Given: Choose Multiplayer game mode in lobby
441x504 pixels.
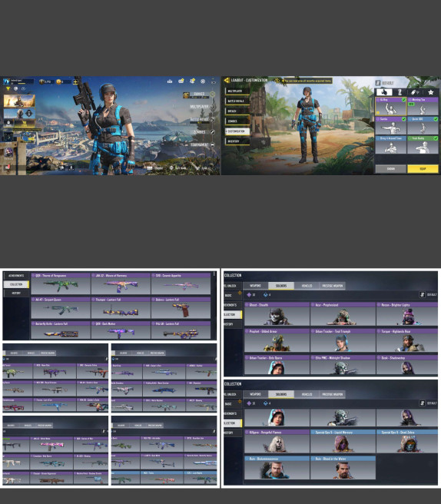Looking at the screenshot, I should (x=199, y=106).
